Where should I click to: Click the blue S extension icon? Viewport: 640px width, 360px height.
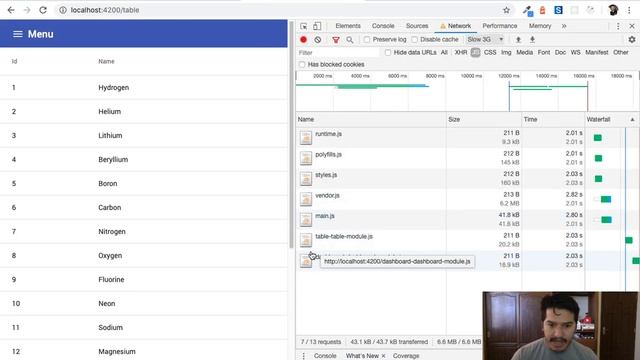[x=558, y=10]
